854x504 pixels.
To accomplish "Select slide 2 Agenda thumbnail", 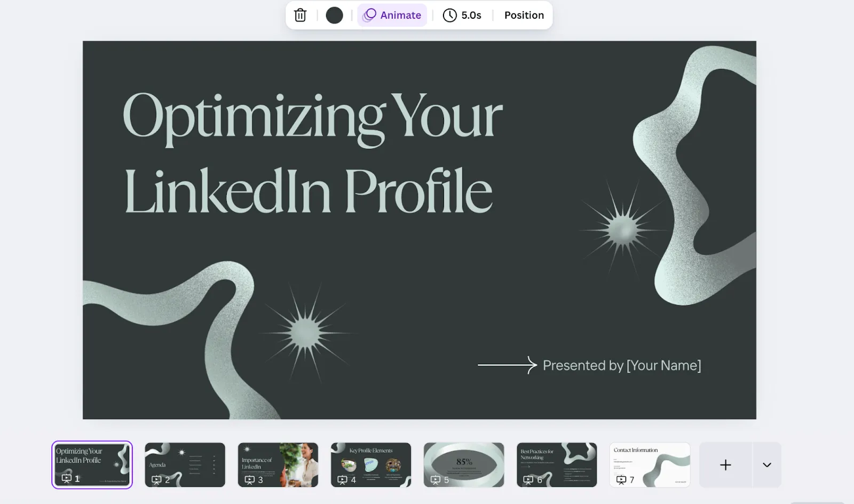I will [x=185, y=465].
